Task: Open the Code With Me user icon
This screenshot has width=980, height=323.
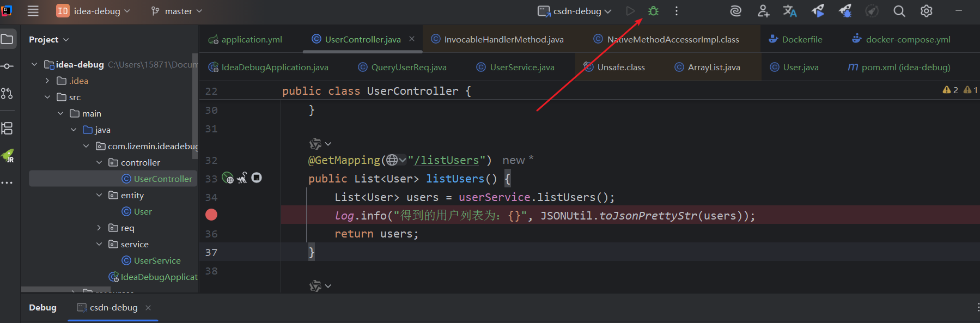Action: pyautogui.click(x=763, y=11)
